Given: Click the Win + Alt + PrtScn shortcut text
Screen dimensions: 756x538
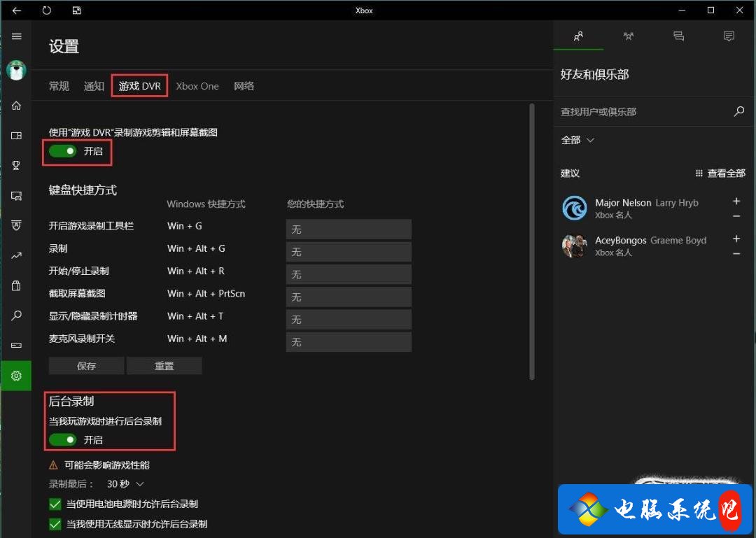Looking at the screenshot, I should (x=206, y=294).
